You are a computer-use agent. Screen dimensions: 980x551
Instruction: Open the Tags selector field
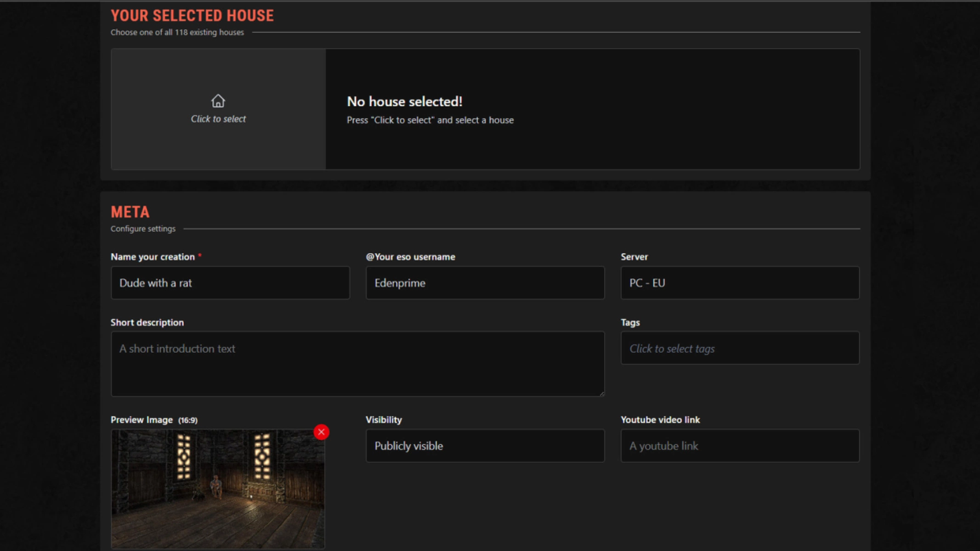(x=740, y=348)
